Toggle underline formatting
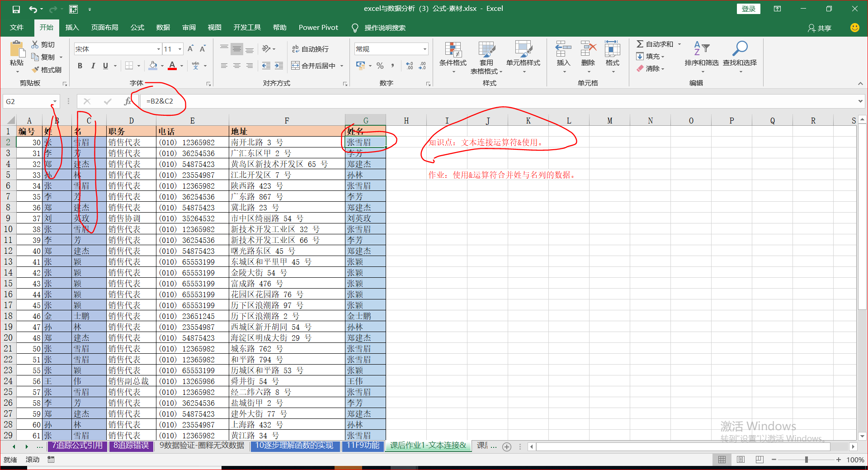 (x=105, y=66)
